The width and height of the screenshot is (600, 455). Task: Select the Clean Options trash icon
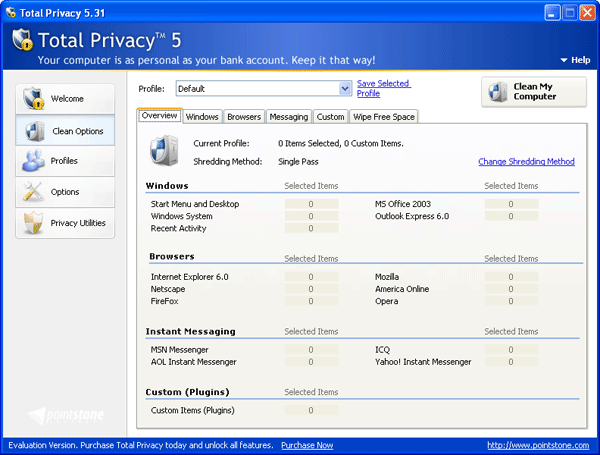tap(34, 131)
